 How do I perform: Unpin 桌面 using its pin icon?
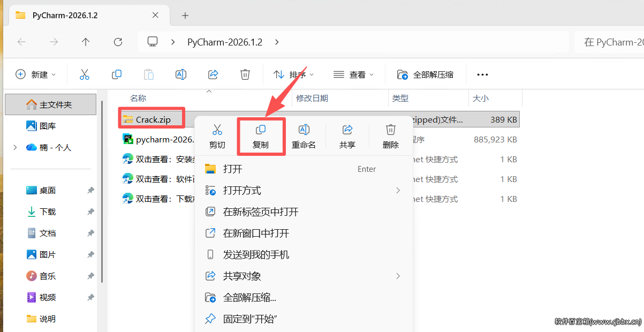point(90,190)
